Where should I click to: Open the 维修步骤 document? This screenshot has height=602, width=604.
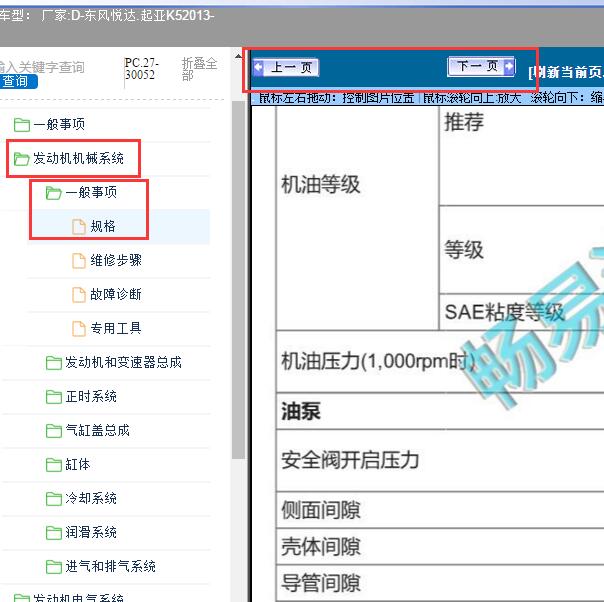point(116,260)
